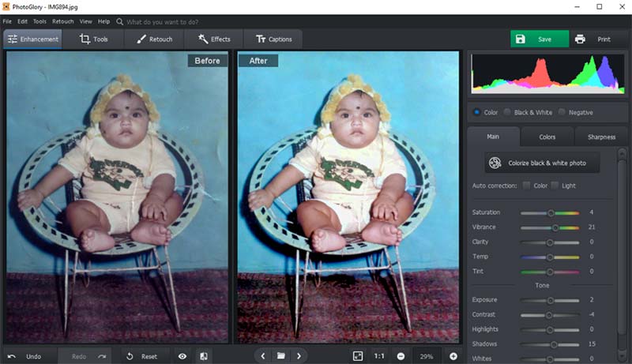
Task: Go to the next photo arrow
Action: tap(299, 356)
